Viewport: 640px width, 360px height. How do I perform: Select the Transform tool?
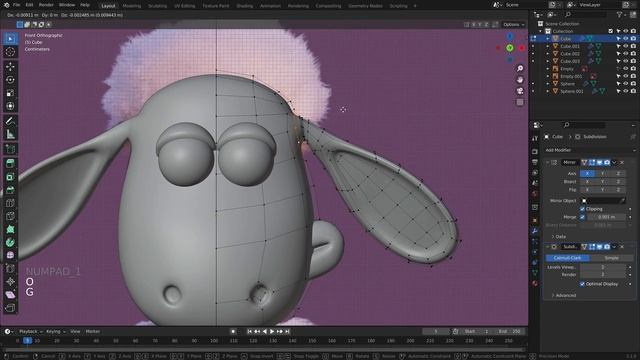point(10,106)
